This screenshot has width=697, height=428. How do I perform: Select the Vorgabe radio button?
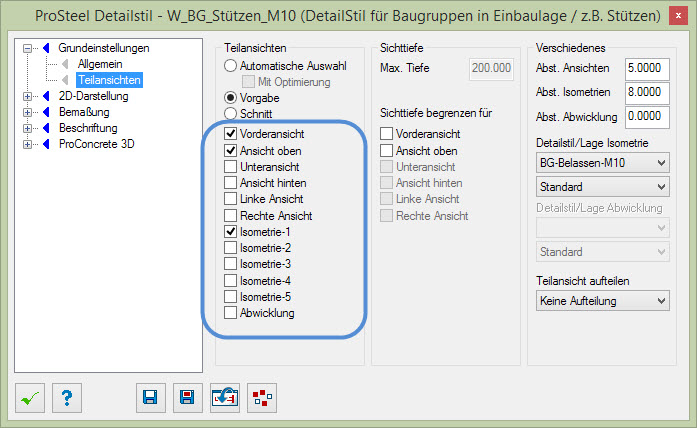click(x=230, y=98)
